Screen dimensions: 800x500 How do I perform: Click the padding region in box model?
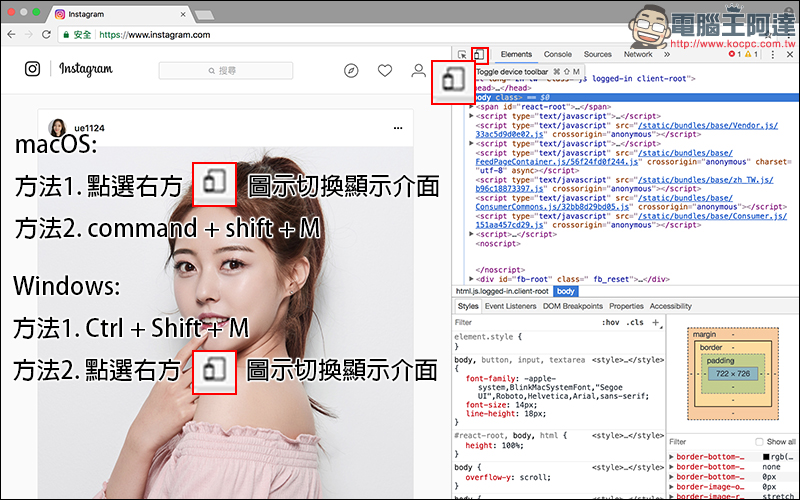coord(720,361)
